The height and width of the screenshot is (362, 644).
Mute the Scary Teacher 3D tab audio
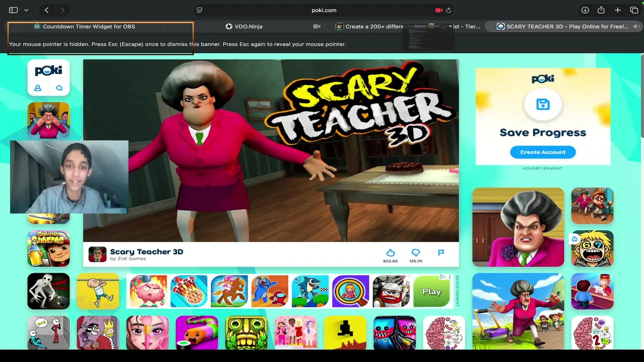click(x=636, y=26)
